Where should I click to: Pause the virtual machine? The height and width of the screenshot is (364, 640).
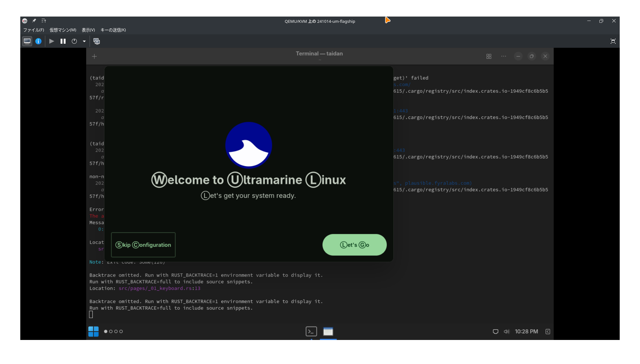[63, 41]
